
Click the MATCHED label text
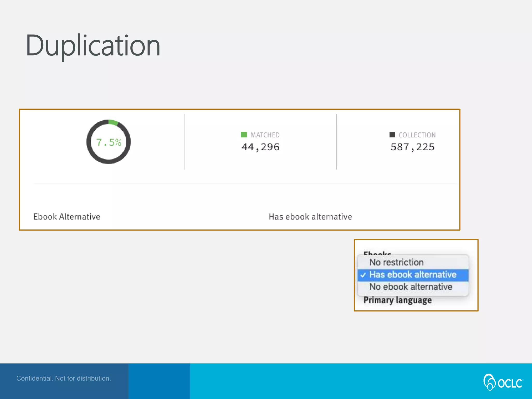click(x=265, y=135)
